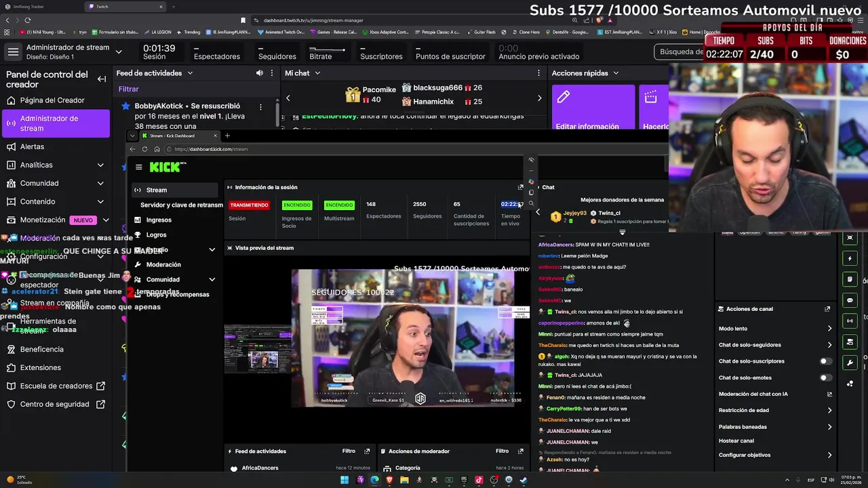Open the Twitch dashboard hamburger menu
This screenshot has width=868, height=488.
pos(13,52)
